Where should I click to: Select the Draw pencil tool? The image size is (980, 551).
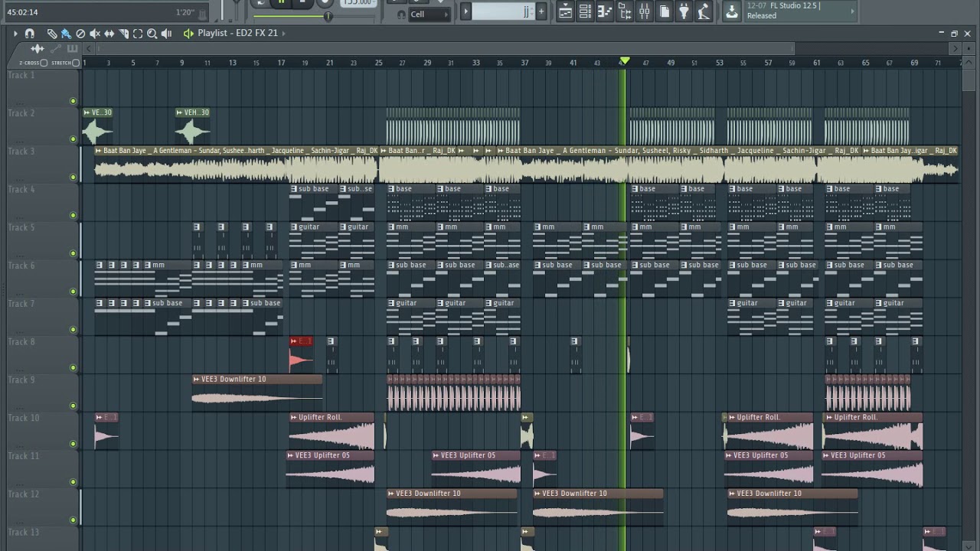click(x=51, y=34)
